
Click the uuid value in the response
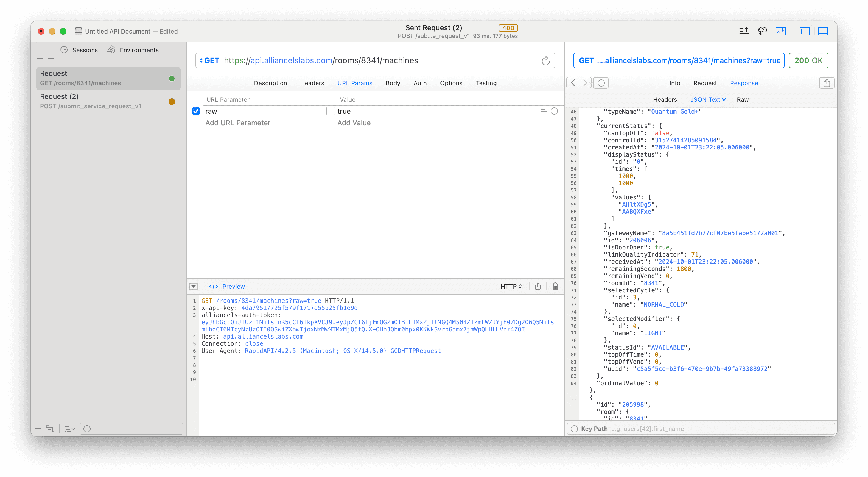[x=702, y=369]
